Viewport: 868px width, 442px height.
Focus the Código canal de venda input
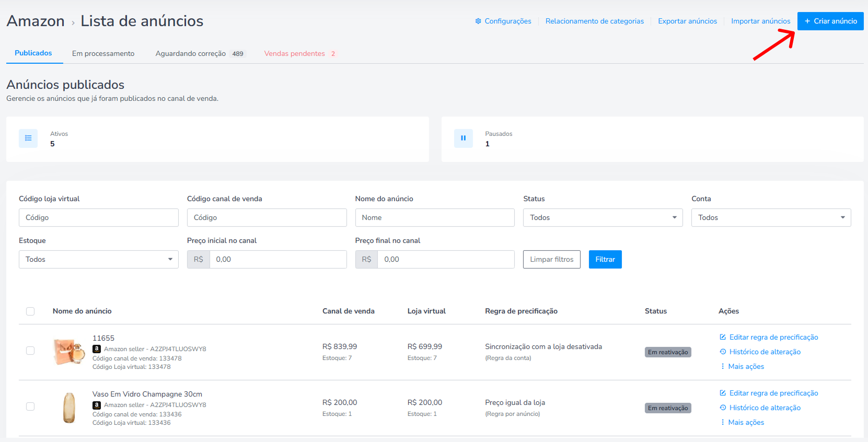click(x=267, y=218)
